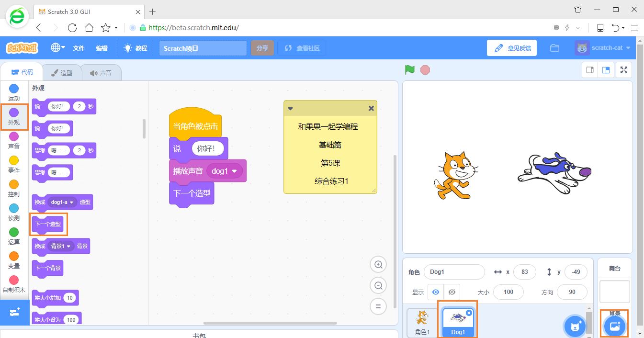The image size is (644, 338).
Task: Select the 自制积木 block category
Action: point(14,284)
